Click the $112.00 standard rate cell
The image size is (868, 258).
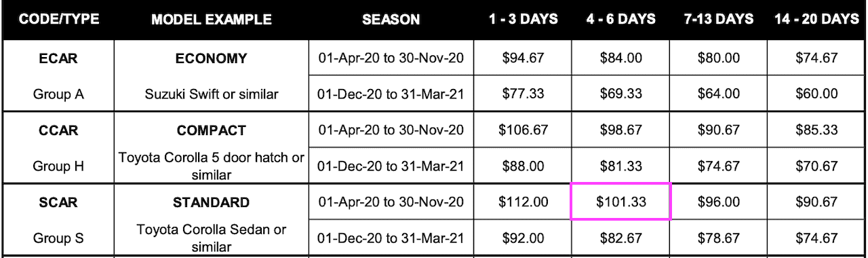[x=523, y=202]
